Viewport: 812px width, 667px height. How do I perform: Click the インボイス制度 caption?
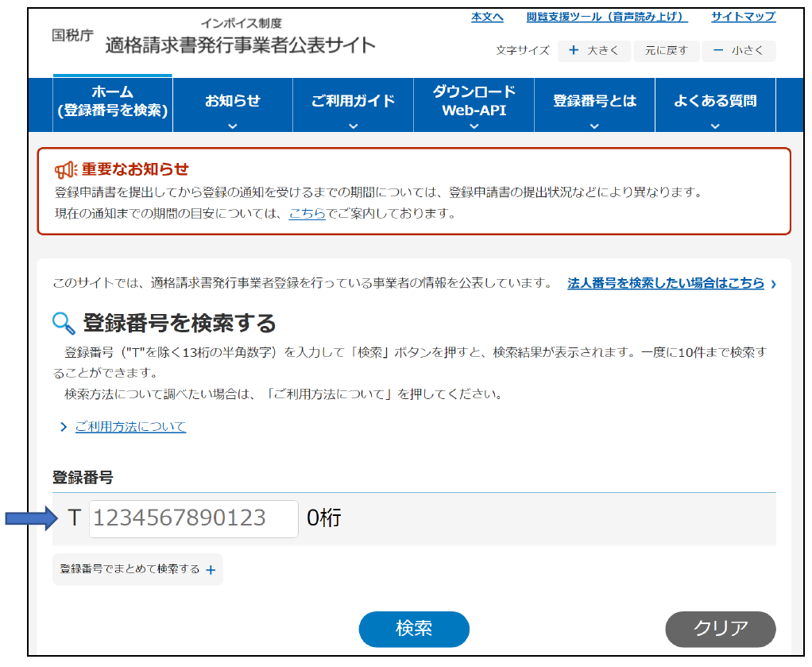click(x=242, y=23)
